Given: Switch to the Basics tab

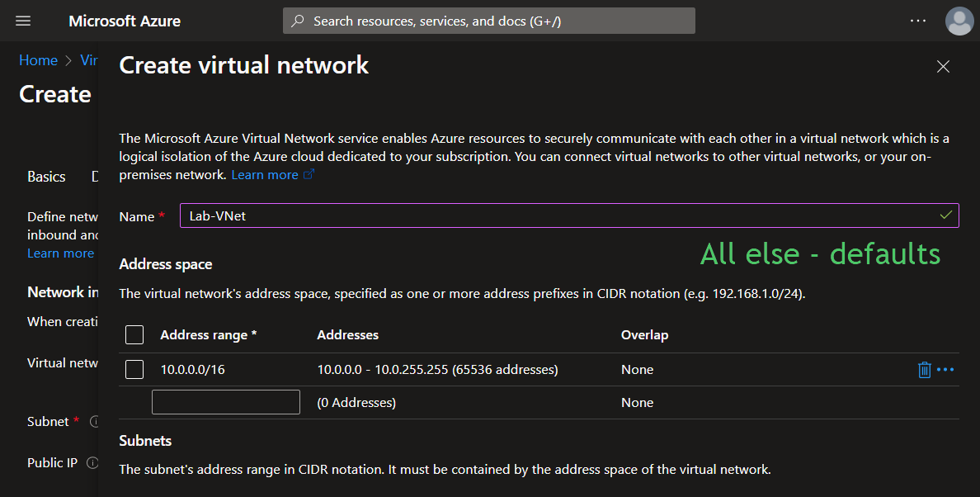Looking at the screenshot, I should tap(46, 177).
